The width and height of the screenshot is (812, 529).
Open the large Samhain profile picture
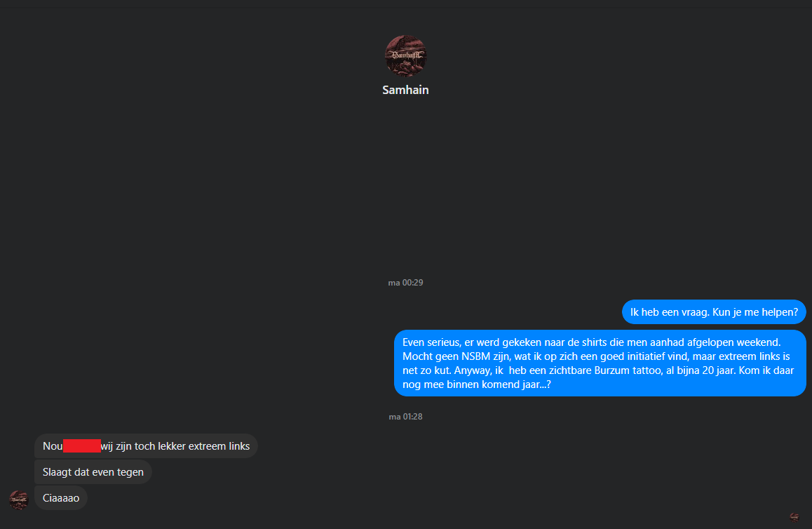click(x=405, y=56)
